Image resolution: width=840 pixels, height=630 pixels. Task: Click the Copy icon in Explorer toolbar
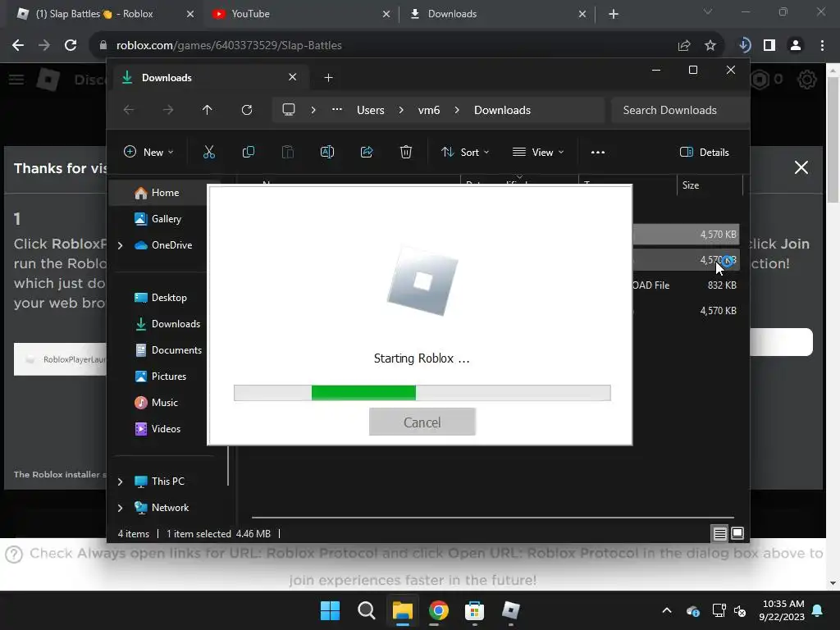click(x=248, y=152)
